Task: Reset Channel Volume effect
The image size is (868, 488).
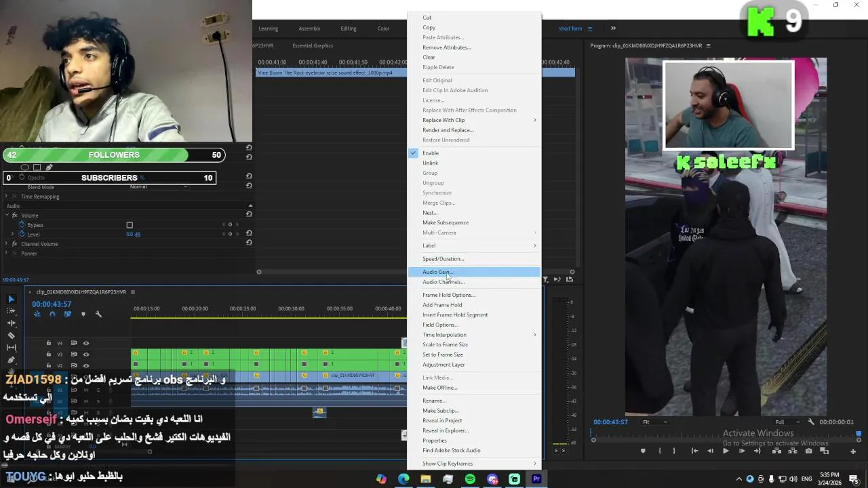Action: point(249,243)
